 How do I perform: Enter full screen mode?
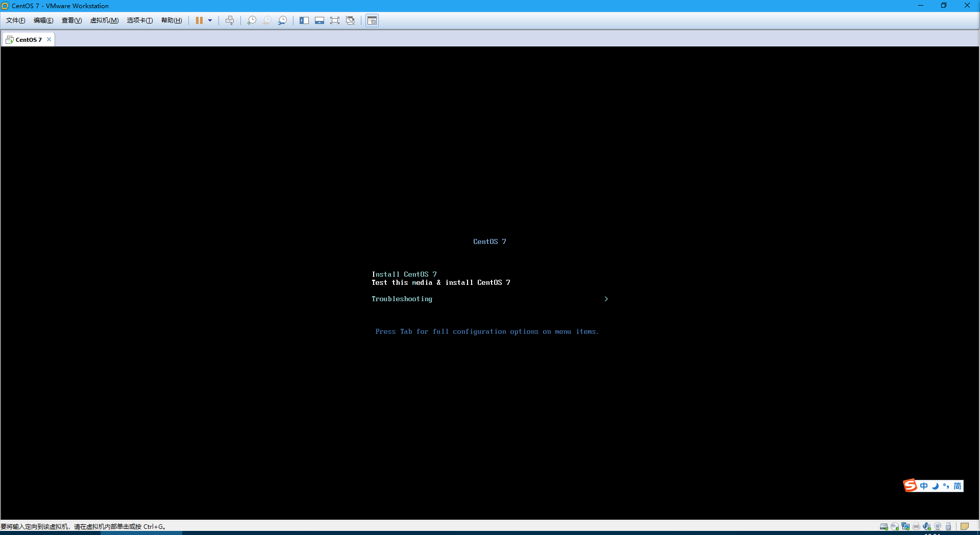point(335,20)
